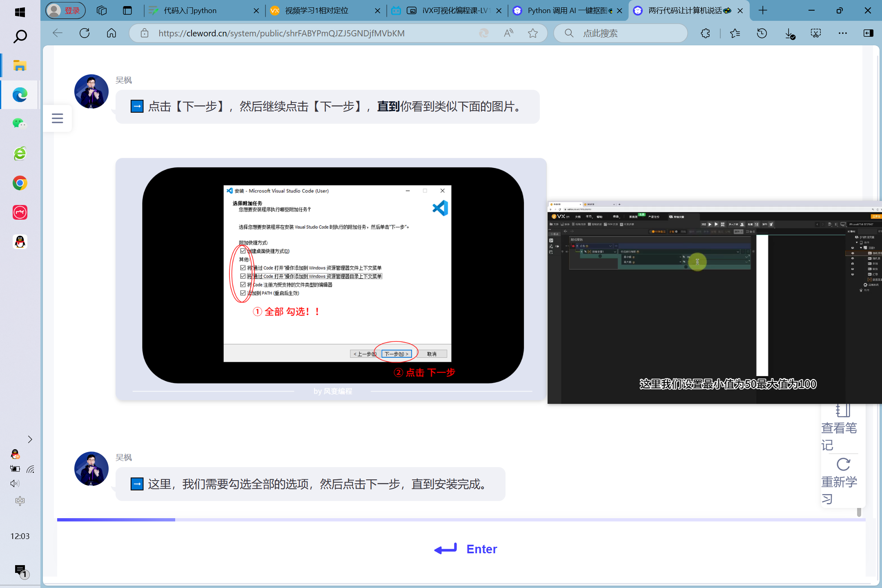
Task: Open the VS Code installer image
Action: [x=333, y=275]
